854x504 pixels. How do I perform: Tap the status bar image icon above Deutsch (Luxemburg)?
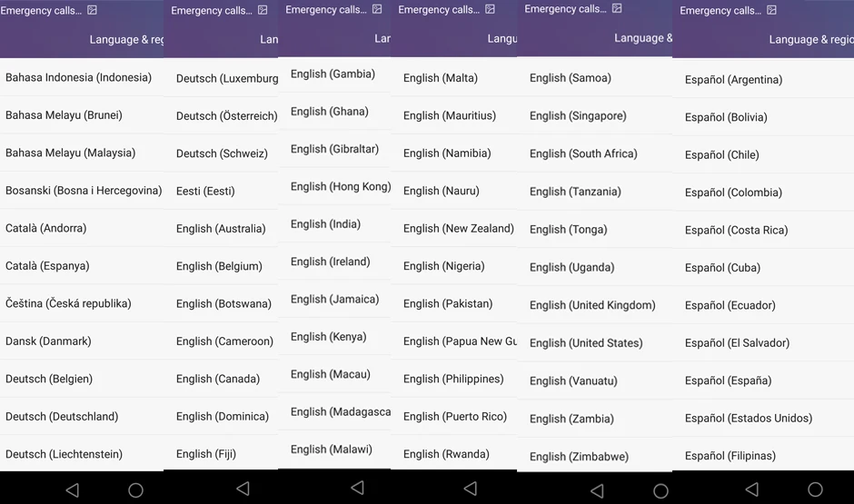pyautogui.click(x=263, y=10)
